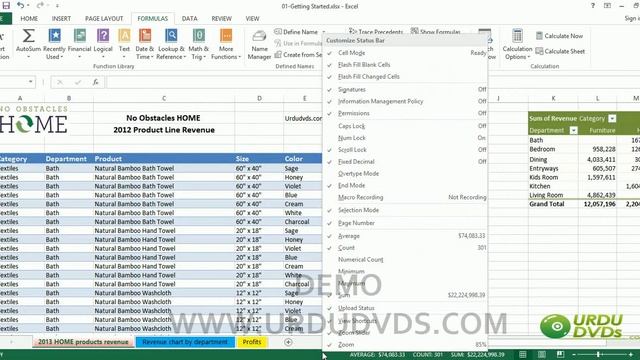
Task: Open the VIEW ribbon tab
Action: pos(252,18)
